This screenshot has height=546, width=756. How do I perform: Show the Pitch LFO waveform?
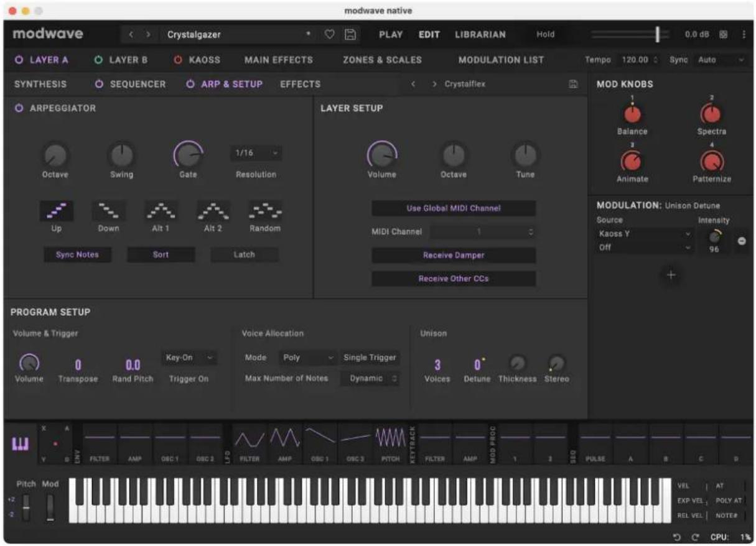(x=390, y=444)
